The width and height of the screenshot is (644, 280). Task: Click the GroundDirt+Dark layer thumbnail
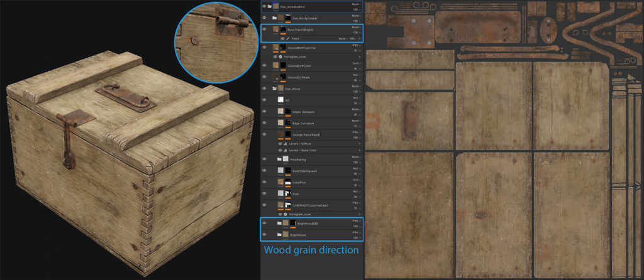pyautogui.click(x=275, y=77)
